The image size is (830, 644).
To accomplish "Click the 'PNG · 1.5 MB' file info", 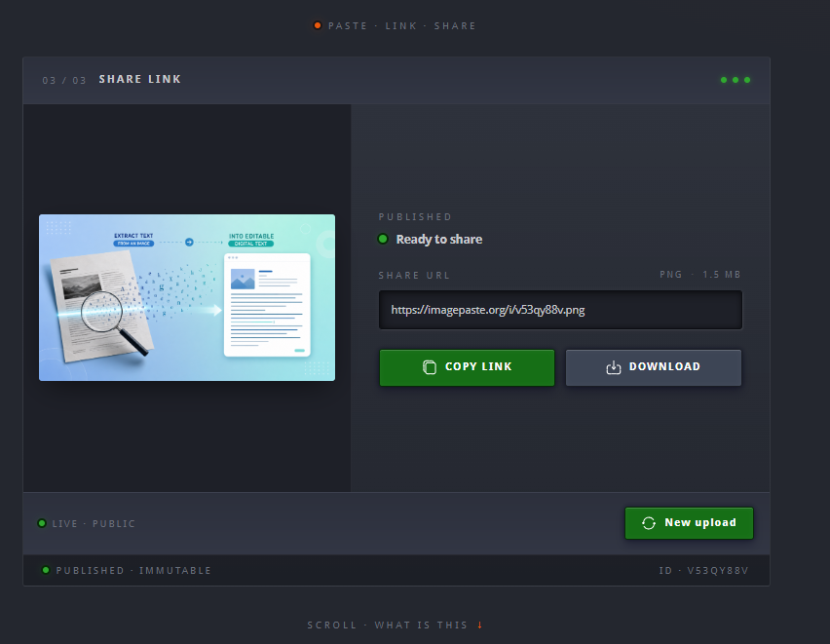I will 699,275.
